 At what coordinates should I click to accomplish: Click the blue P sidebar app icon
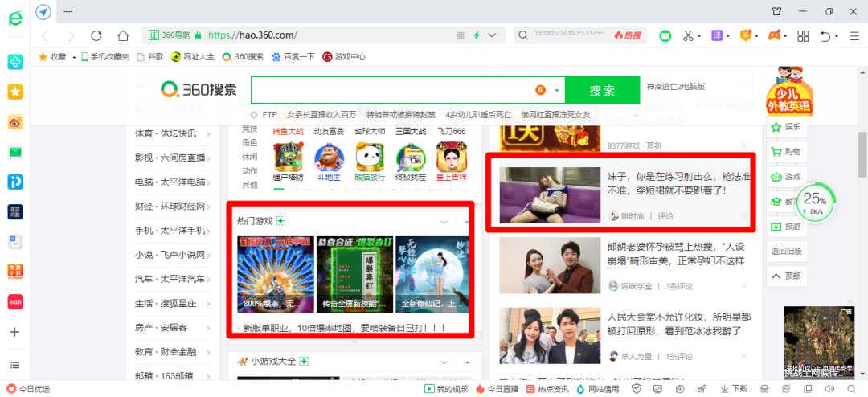pyautogui.click(x=15, y=182)
